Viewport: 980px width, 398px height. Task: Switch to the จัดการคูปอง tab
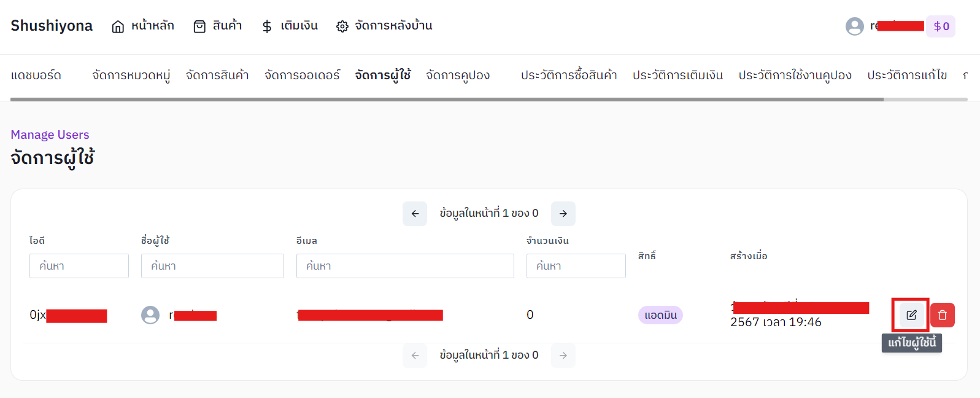click(x=458, y=75)
